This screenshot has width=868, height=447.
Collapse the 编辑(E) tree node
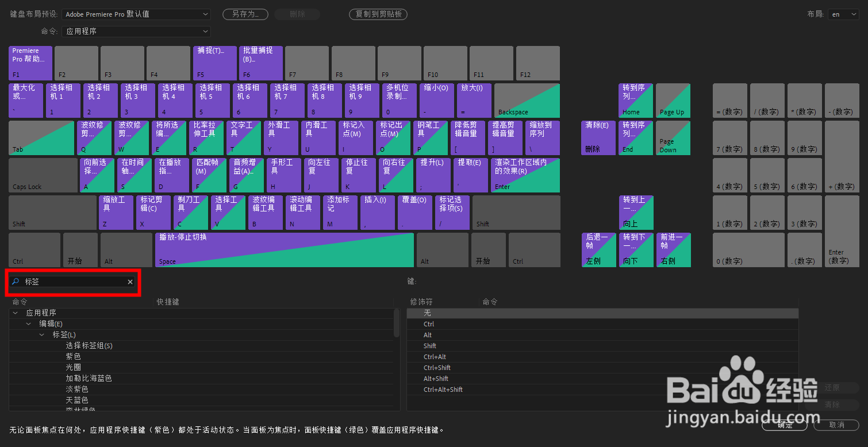[x=29, y=324]
